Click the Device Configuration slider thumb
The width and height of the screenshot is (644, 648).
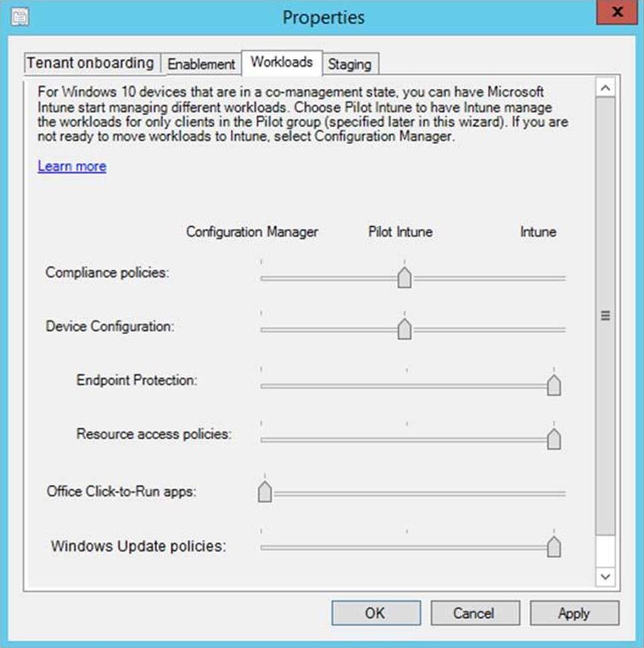point(404,329)
